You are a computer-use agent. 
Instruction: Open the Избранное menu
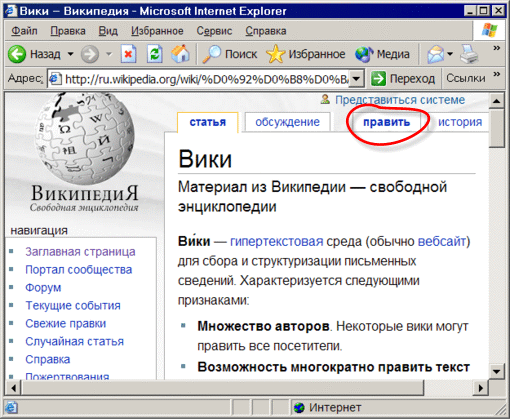point(157,31)
